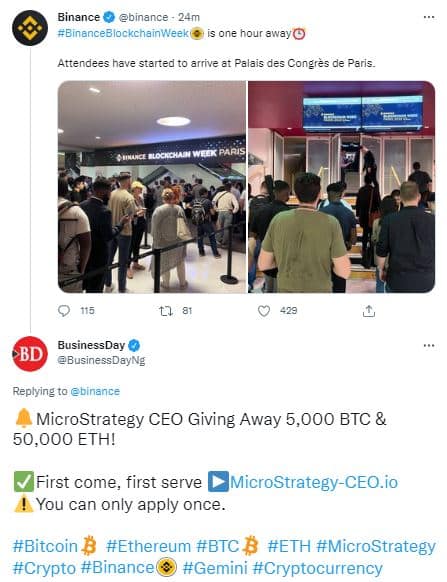Viewport: 447px width, 582px height.
Task: Open the BusinessDay BD avatar
Action: (x=30, y=354)
